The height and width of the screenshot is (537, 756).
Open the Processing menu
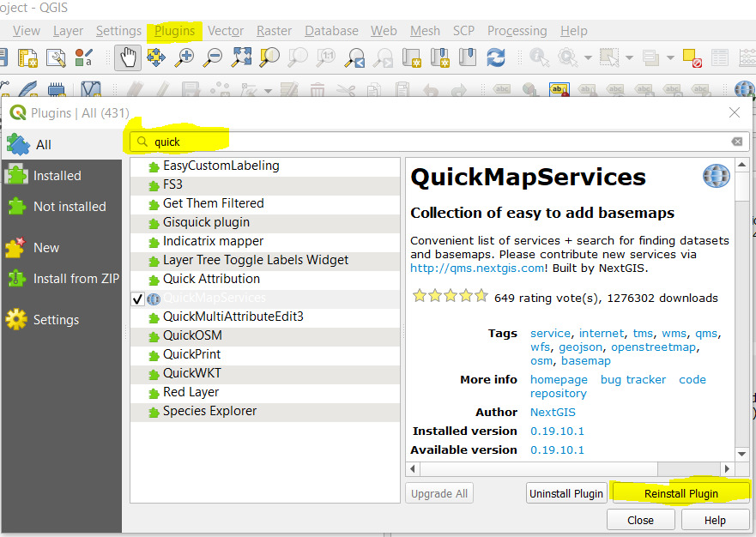[517, 31]
